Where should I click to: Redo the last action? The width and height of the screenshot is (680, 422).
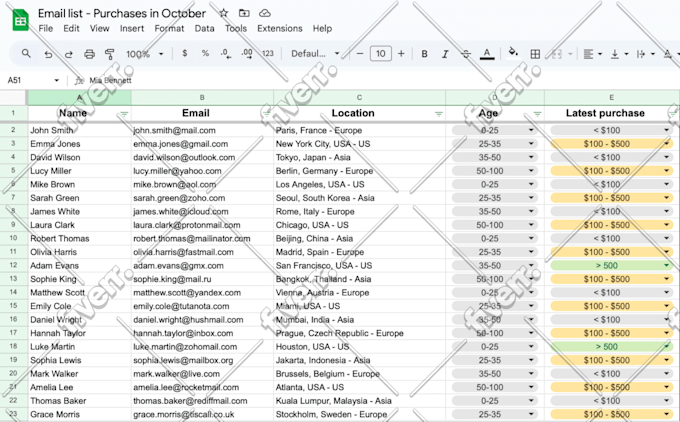[69, 54]
